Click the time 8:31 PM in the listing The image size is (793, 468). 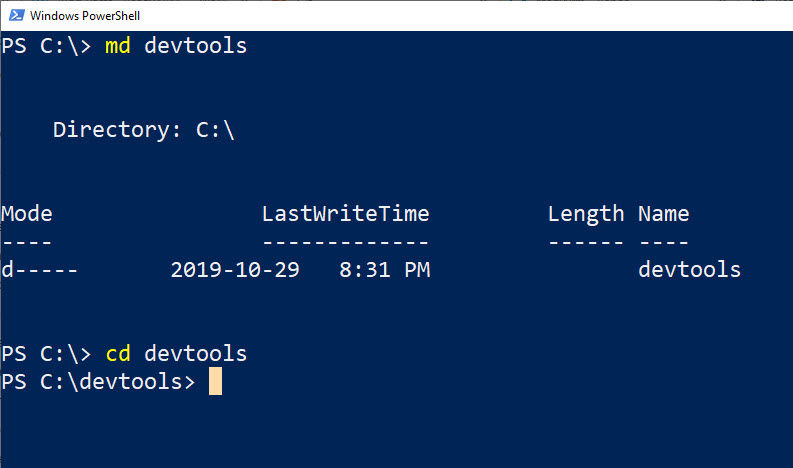(383, 269)
